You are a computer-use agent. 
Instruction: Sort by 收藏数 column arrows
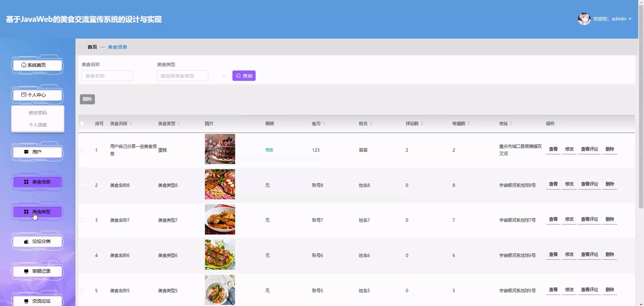468,123
